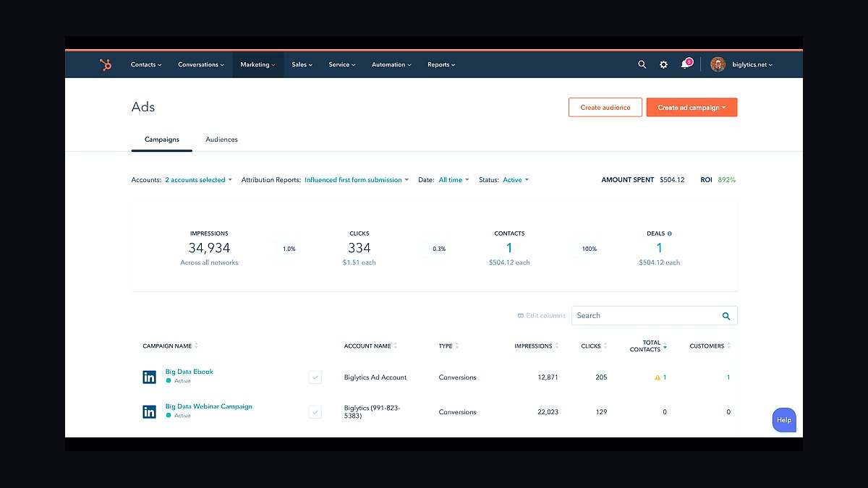Open the settings gear icon

[x=663, y=64]
